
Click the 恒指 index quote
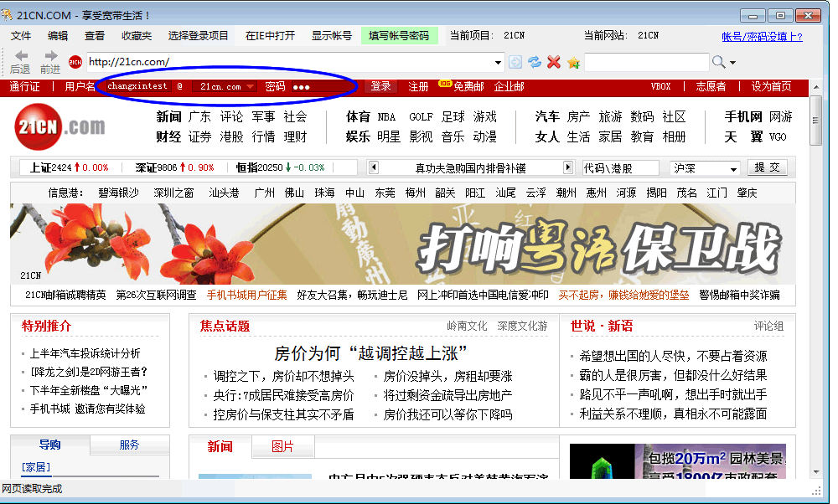[281, 167]
